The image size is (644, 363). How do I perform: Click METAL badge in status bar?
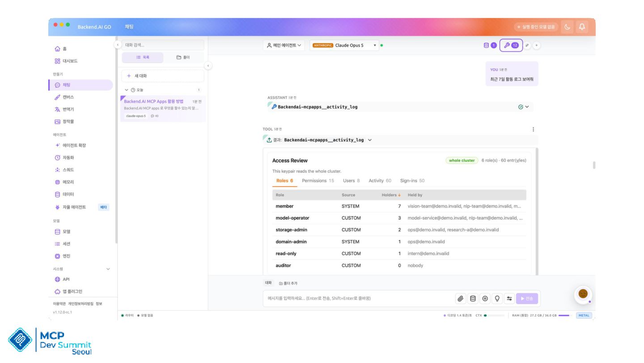(x=584, y=315)
